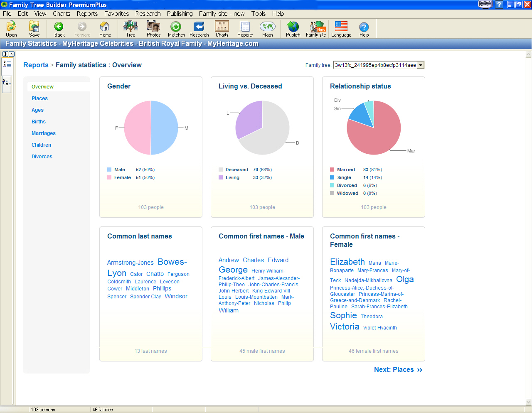Change language via the flag icon
This screenshot has width=532, height=413.
coord(341,29)
